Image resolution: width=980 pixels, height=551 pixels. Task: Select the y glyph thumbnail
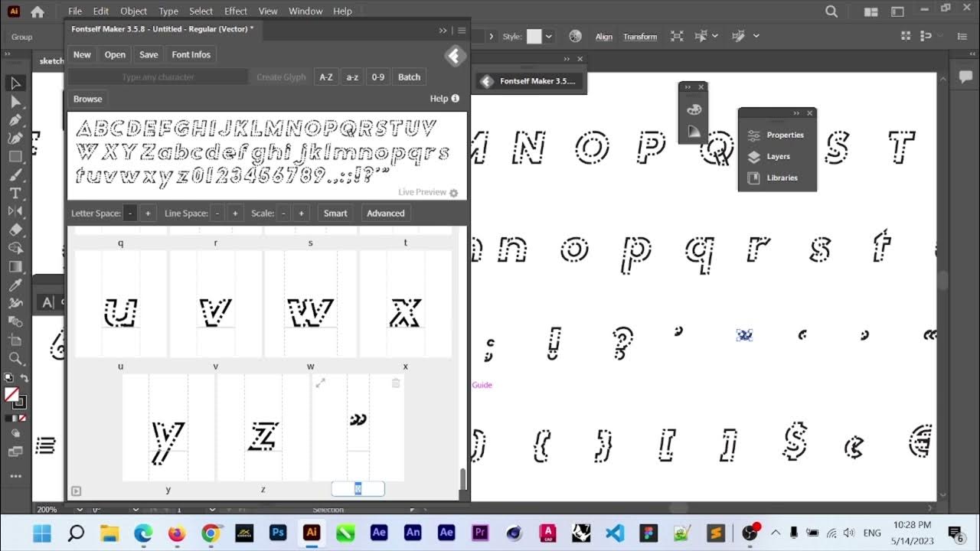coord(168,427)
